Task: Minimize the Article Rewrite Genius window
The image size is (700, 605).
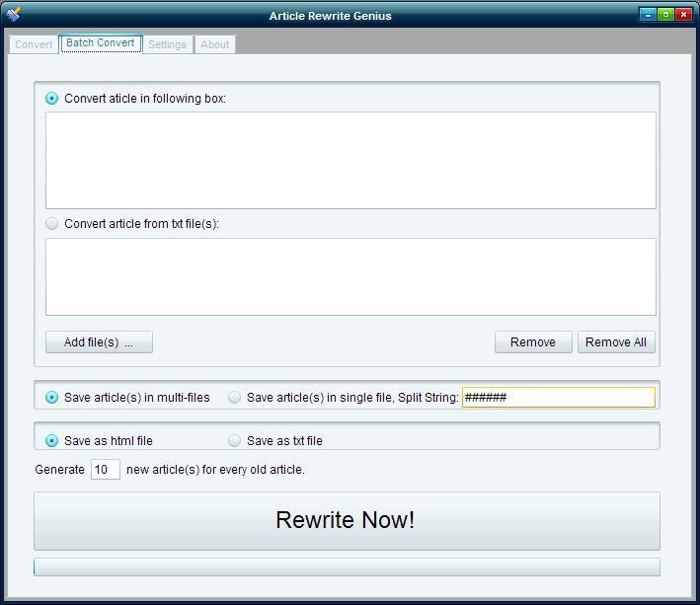Action: point(648,15)
